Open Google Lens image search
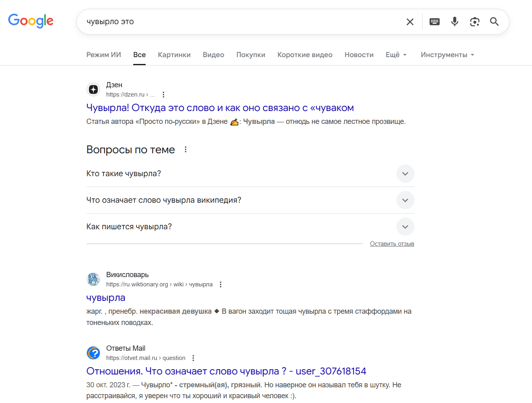 (x=475, y=22)
